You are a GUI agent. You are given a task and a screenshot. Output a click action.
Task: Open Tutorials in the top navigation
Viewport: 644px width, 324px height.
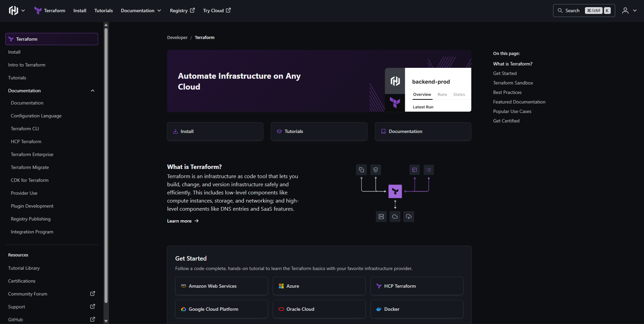coord(103,11)
